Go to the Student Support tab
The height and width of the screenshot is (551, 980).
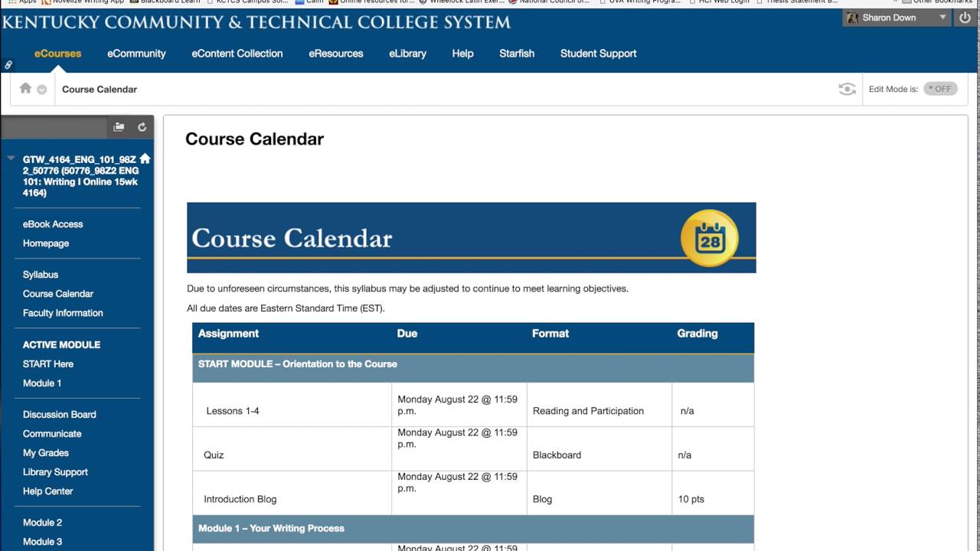pos(599,54)
